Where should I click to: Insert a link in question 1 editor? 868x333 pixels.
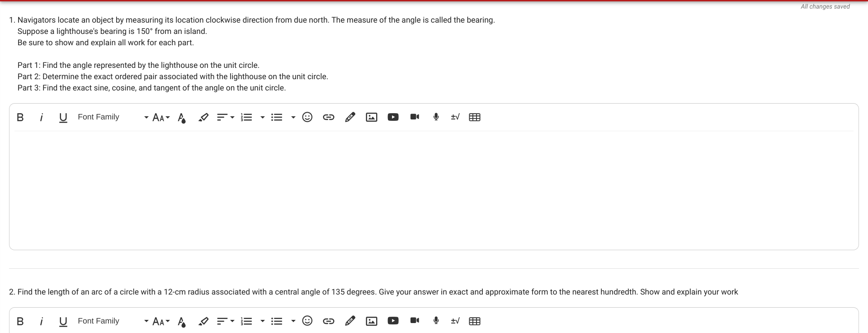(329, 117)
